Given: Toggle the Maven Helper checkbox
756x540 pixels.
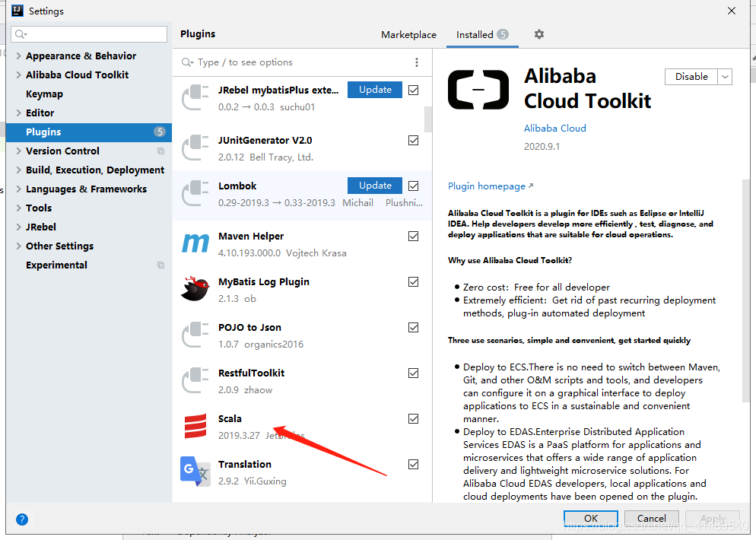Looking at the screenshot, I should point(413,237).
